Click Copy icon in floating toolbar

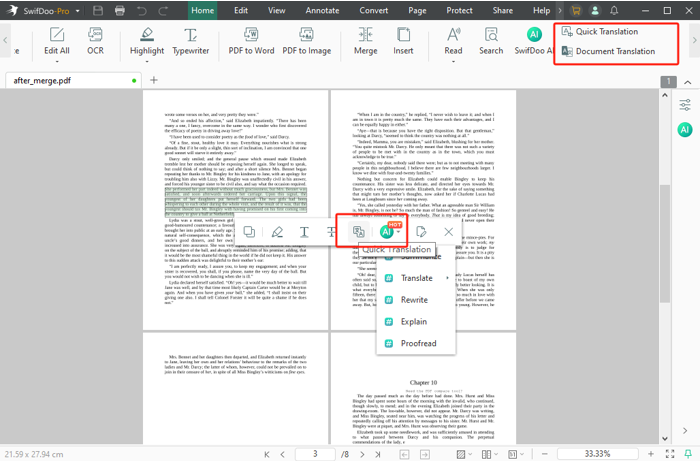249,232
